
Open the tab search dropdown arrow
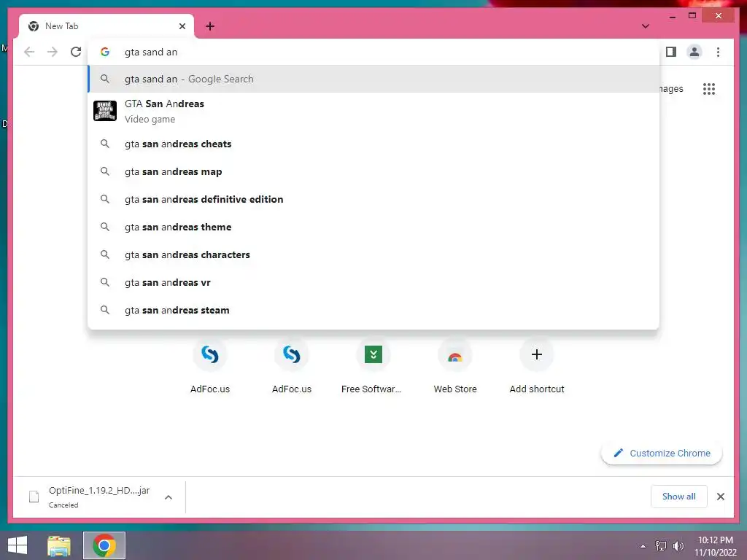tap(645, 26)
